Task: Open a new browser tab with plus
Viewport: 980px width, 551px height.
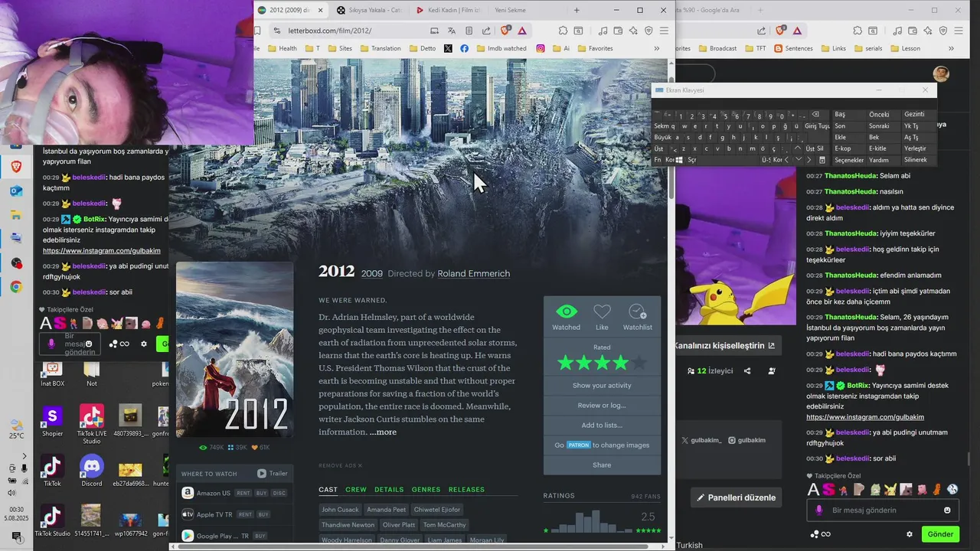Action: click(577, 11)
